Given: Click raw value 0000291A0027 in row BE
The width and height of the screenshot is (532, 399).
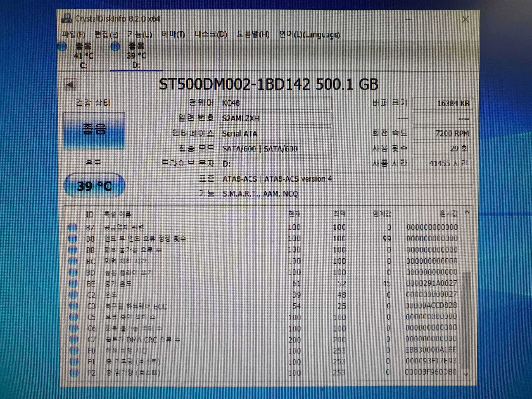Looking at the screenshot, I should (x=431, y=283).
